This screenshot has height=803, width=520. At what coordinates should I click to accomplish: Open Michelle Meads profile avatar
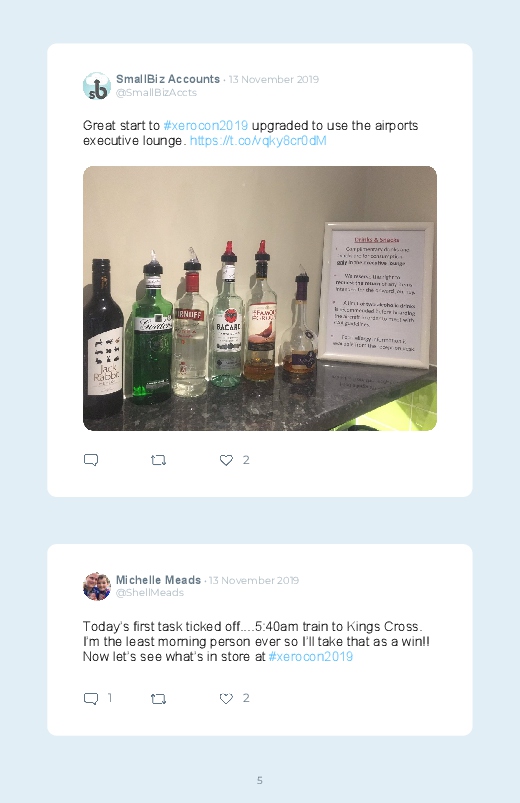click(x=97, y=586)
